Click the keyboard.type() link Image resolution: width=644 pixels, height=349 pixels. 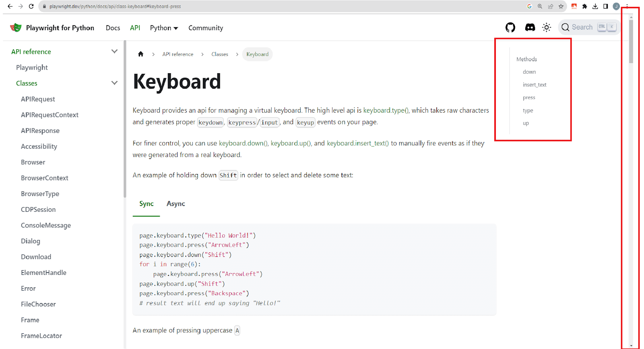pos(386,110)
